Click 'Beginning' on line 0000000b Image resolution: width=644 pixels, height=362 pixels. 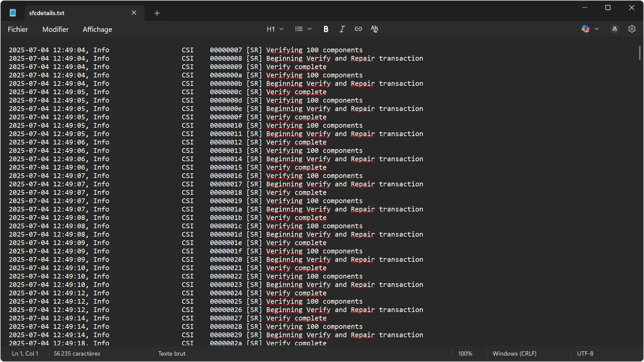point(284,83)
